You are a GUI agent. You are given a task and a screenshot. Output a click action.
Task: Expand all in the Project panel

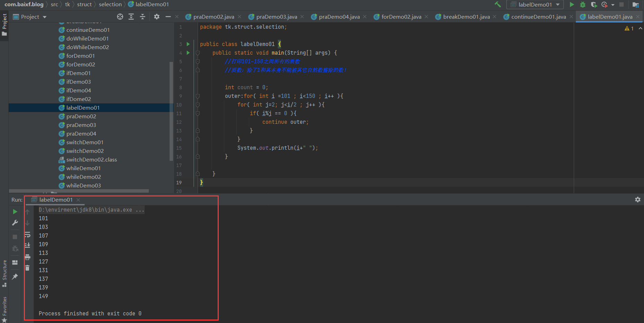pyautogui.click(x=131, y=17)
